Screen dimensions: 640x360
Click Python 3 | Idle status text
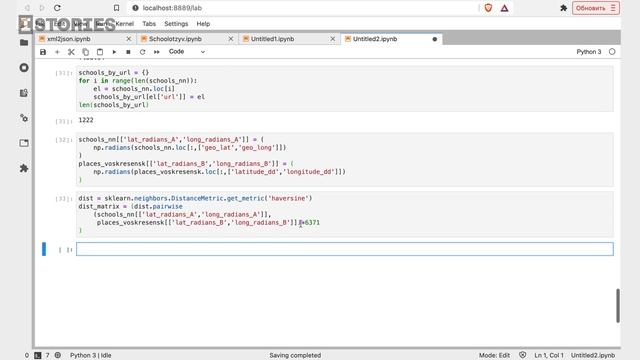tap(91, 356)
